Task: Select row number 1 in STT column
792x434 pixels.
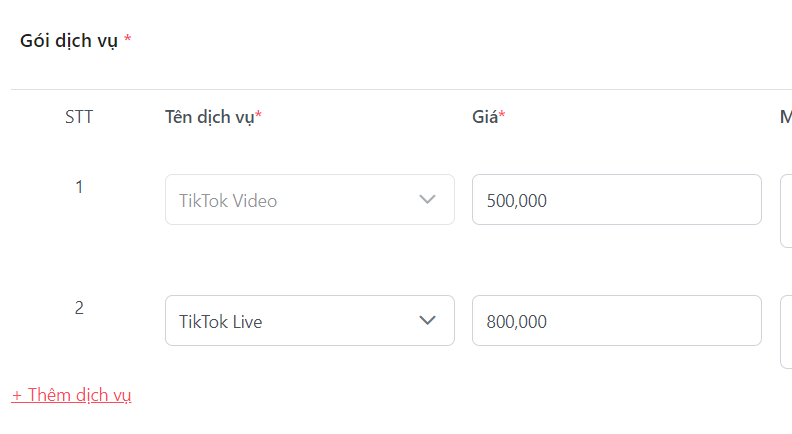Action: [x=79, y=187]
